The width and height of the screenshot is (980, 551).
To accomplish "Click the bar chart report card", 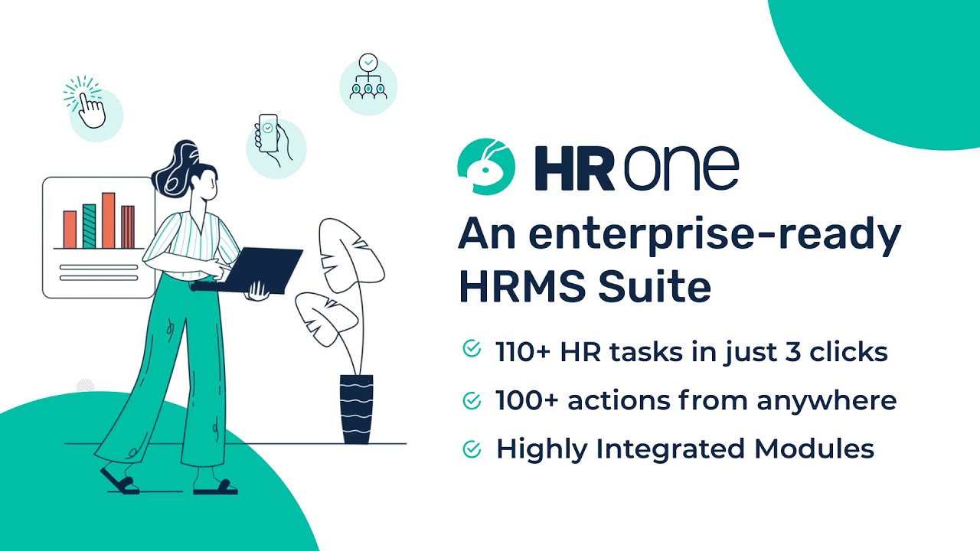I will pyautogui.click(x=98, y=237).
